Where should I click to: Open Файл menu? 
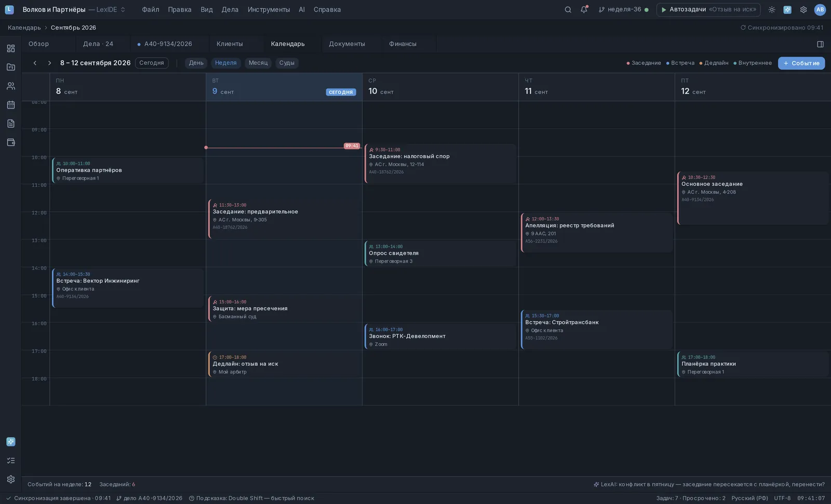[x=151, y=9]
